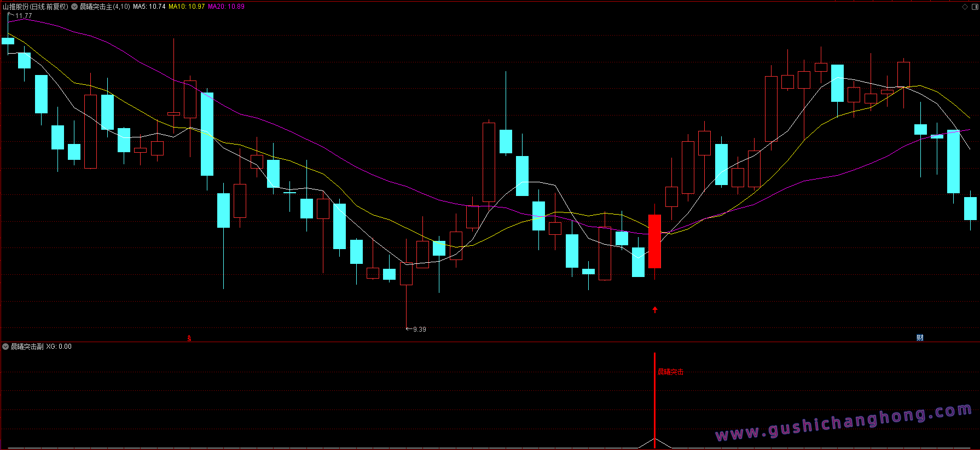Viewport: 980px width, 450px height.
Task: Open the sub-indicator dropdown beside 晨曦突击副
Action: click(x=5, y=347)
